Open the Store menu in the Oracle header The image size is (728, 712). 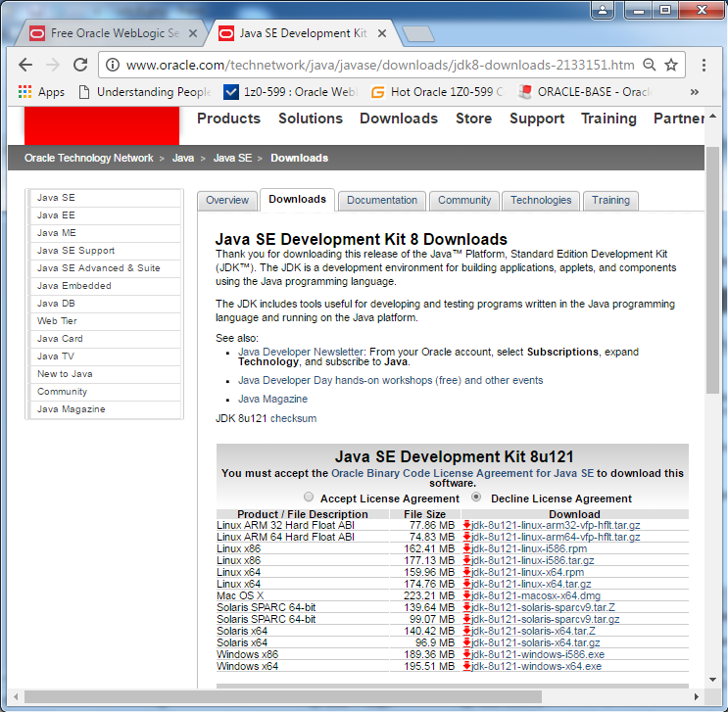473,119
